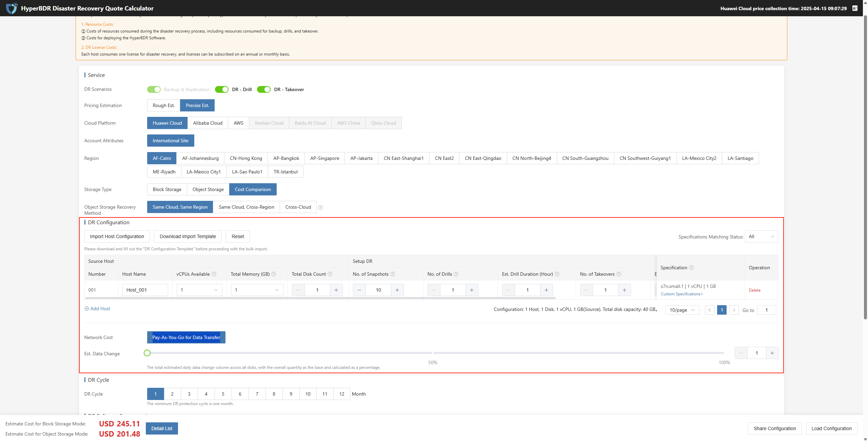This screenshot has height=442, width=868.
Task: Select International Site account attribute
Action: click(x=171, y=141)
